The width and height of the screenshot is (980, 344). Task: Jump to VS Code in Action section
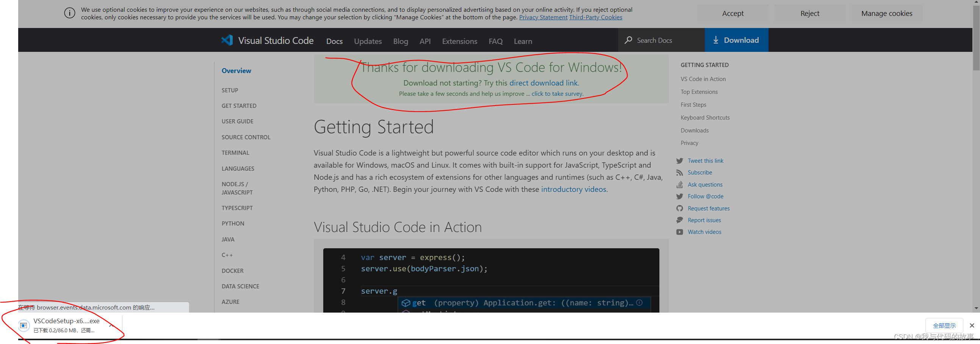(703, 79)
